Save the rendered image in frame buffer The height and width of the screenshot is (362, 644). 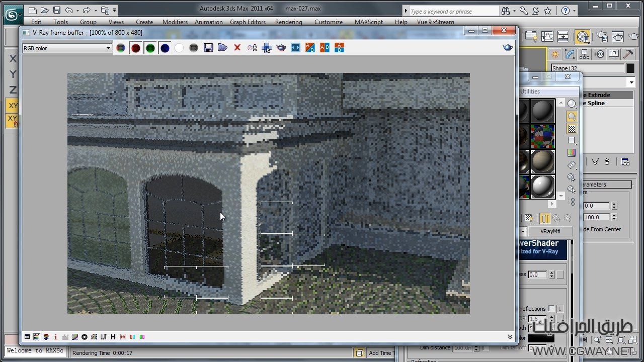208,48
